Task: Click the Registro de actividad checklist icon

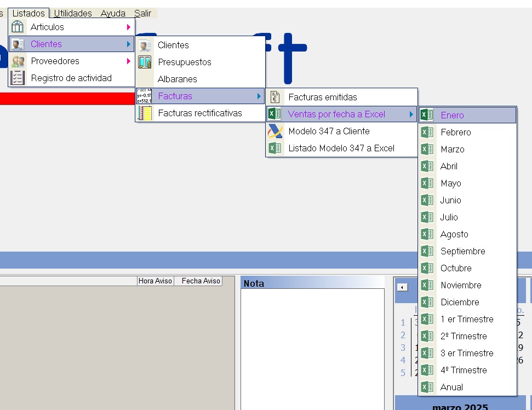Action: pyautogui.click(x=18, y=78)
